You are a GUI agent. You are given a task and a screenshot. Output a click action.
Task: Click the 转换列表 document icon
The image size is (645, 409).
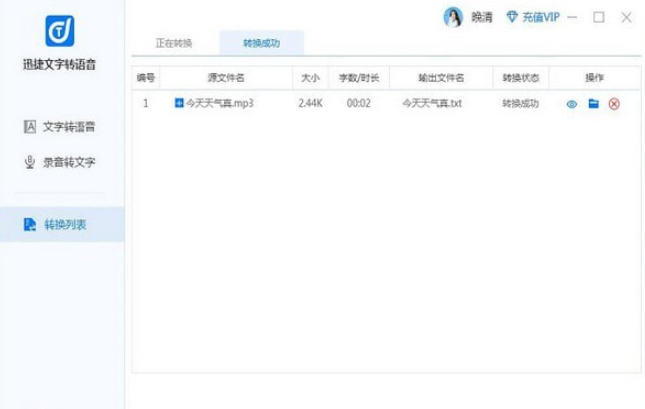[x=30, y=225]
